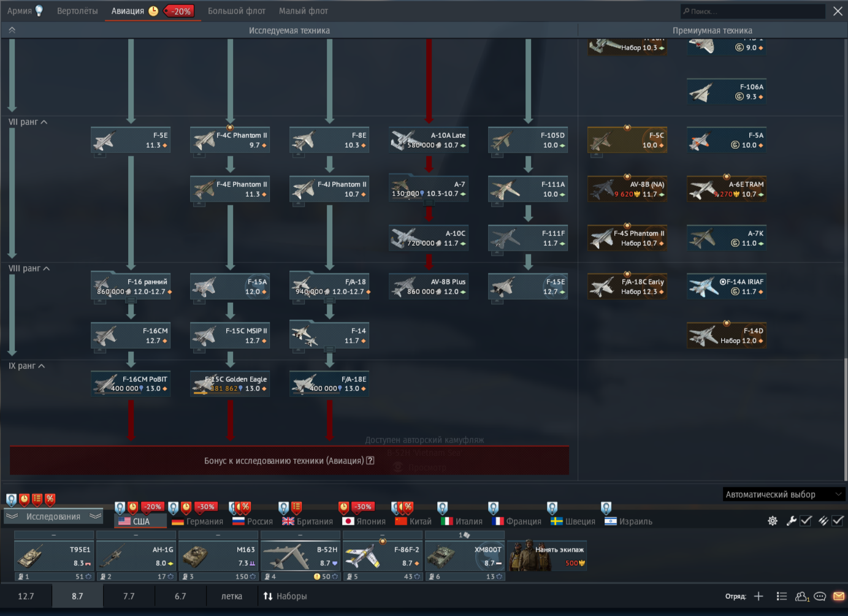
Task: Select the Британия nation tab
Action: click(x=308, y=522)
